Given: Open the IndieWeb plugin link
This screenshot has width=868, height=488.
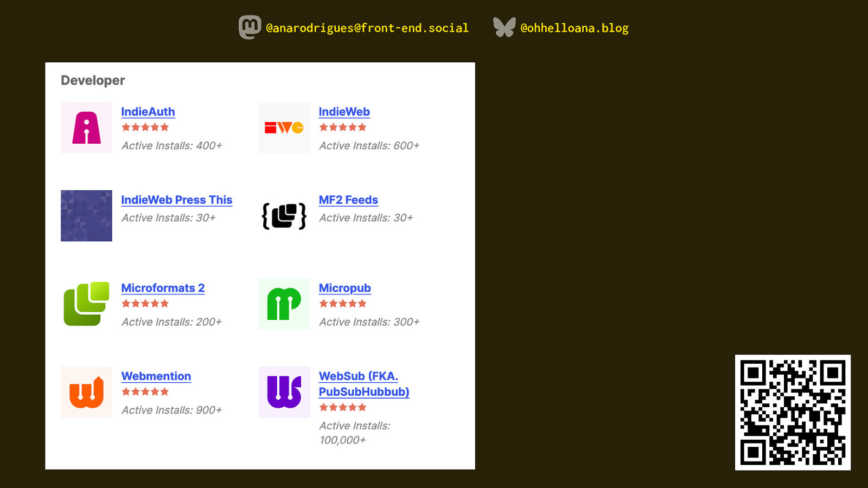Looking at the screenshot, I should pos(344,112).
